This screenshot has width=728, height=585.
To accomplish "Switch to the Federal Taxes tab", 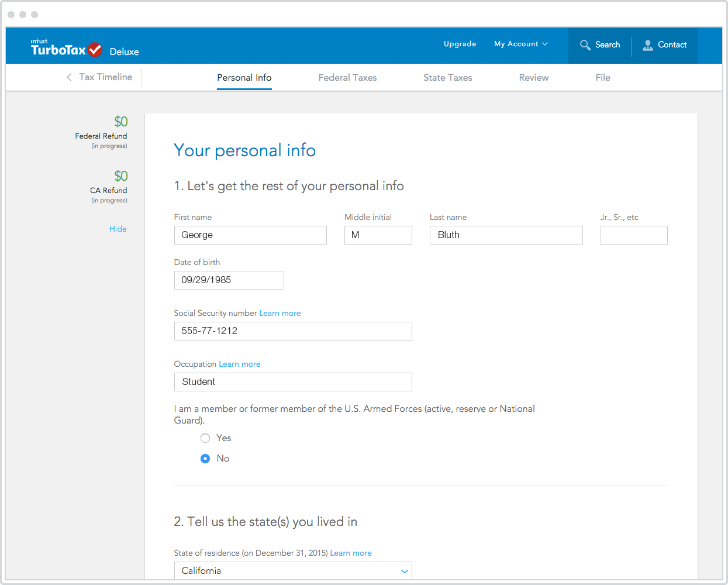I will click(347, 78).
